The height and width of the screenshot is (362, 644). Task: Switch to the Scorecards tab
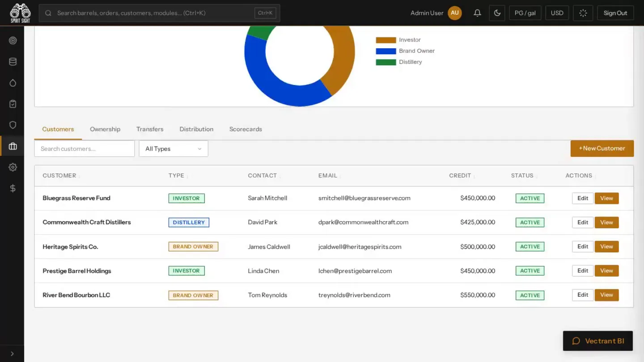click(x=246, y=129)
